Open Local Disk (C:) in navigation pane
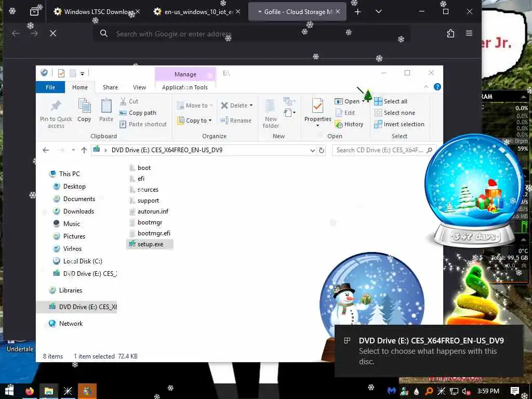 (x=78, y=261)
